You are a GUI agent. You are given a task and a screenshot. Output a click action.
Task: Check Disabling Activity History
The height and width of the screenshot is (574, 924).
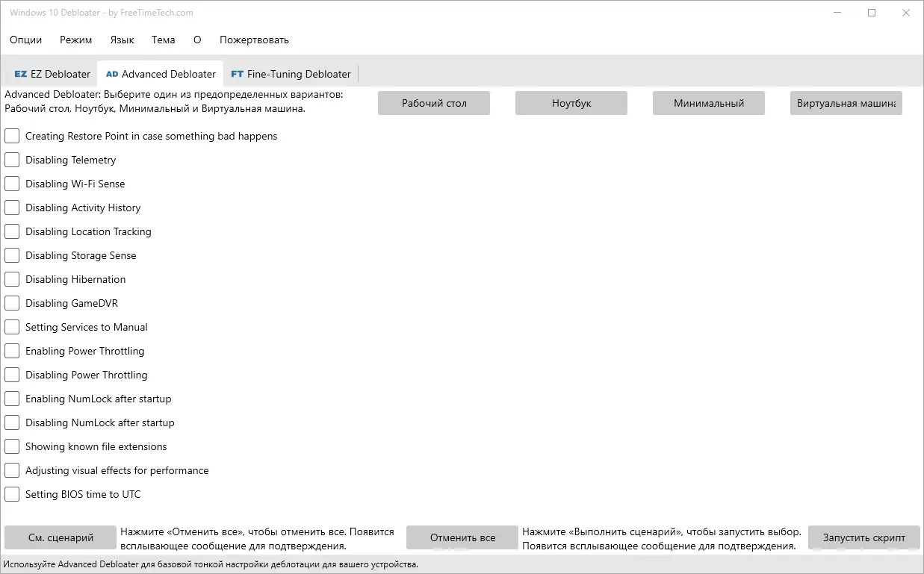pyautogui.click(x=12, y=208)
